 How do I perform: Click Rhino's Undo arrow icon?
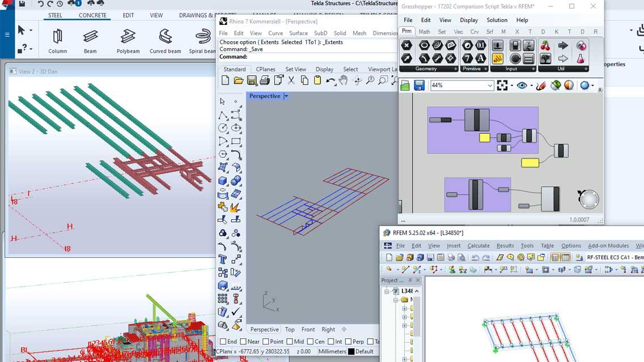330,80
